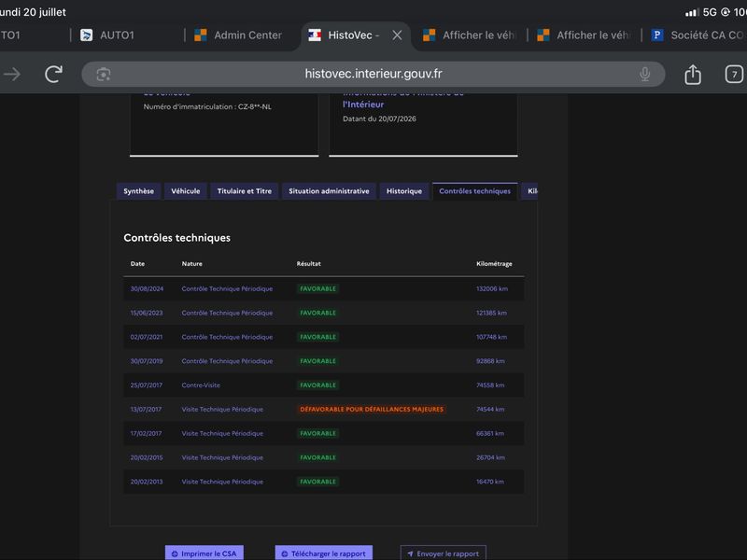Tap the 5G signal status indicator
The width and height of the screenshot is (747, 560).
tap(710, 12)
